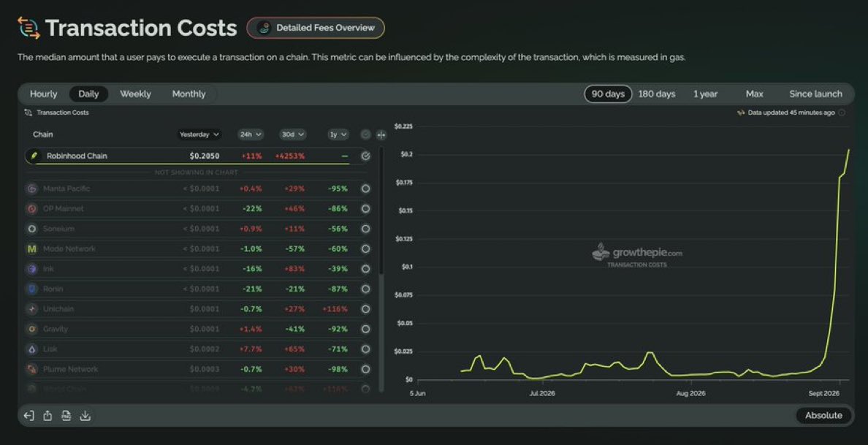The height and width of the screenshot is (445, 868).
Task: Click the Plume Network chain logo
Action: coord(32,369)
